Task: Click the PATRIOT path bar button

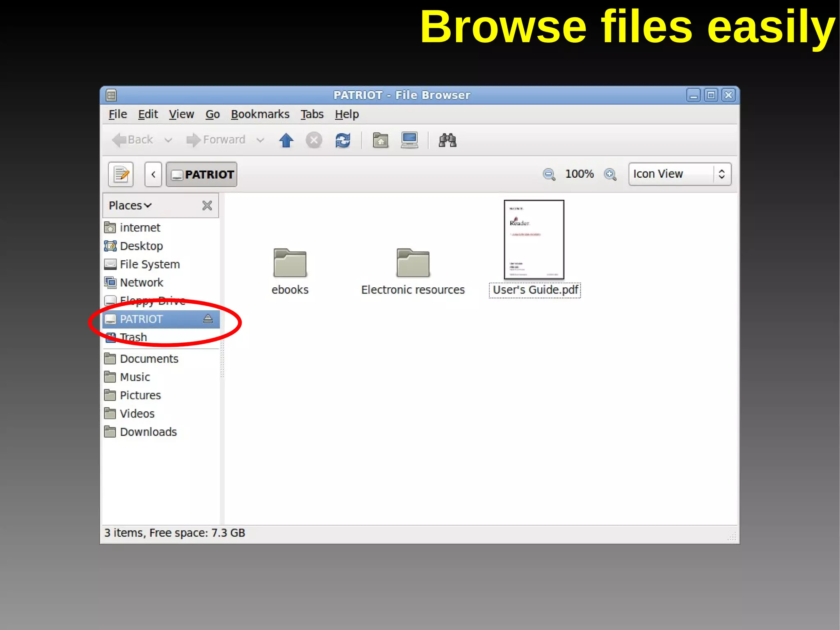Action: click(202, 174)
